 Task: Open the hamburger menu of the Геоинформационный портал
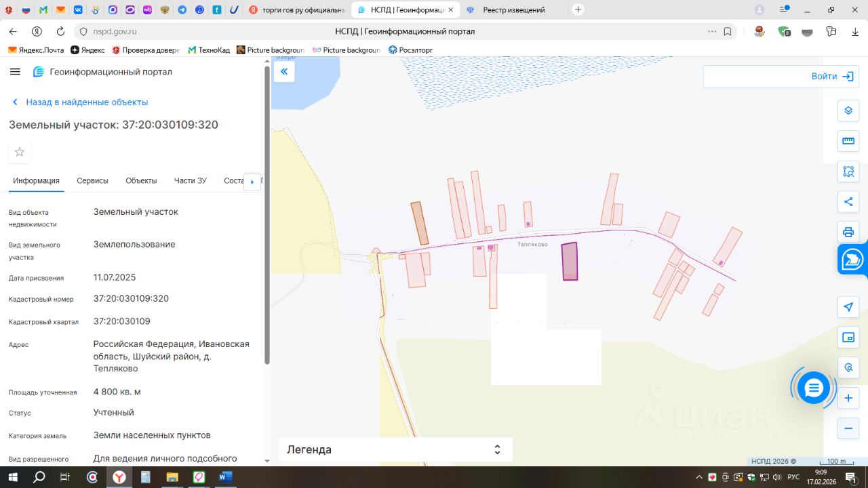point(16,72)
